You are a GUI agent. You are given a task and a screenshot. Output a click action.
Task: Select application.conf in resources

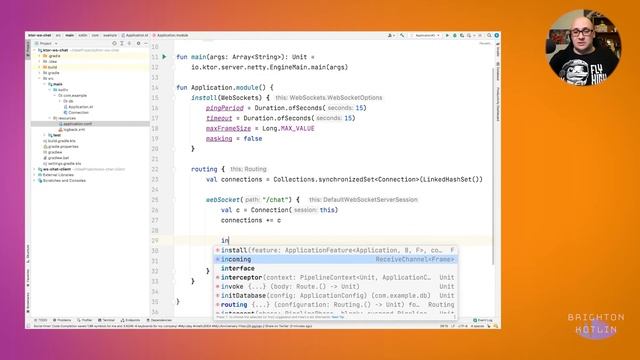point(75,124)
